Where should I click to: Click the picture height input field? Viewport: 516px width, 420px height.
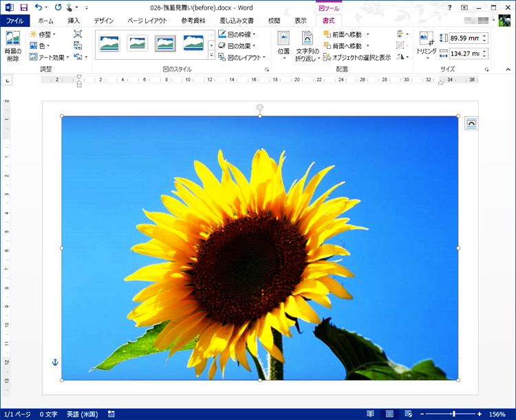click(465, 38)
